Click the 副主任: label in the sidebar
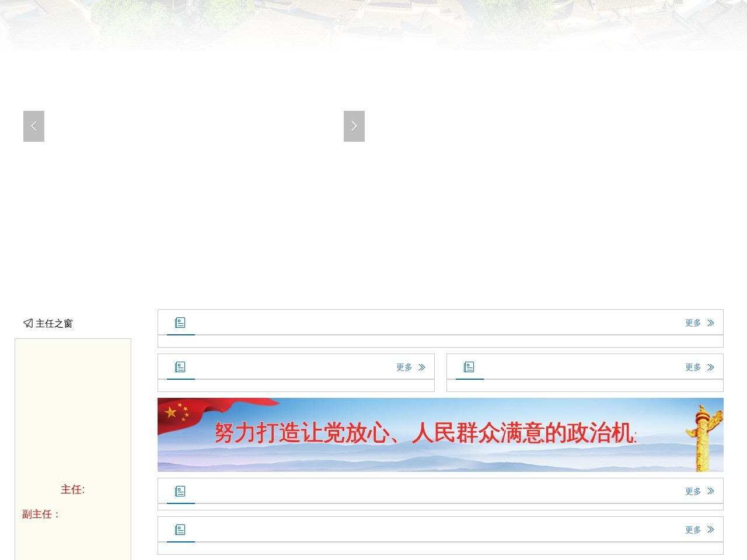Screen dimensions: 747x560 pyautogui.click(x=39, y=514)
